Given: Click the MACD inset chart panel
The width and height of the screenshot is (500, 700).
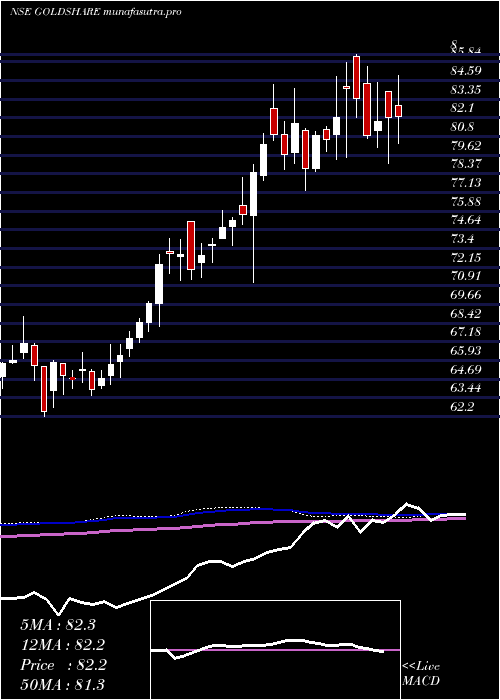Looking at the screenshot, I should coord(275,650).
